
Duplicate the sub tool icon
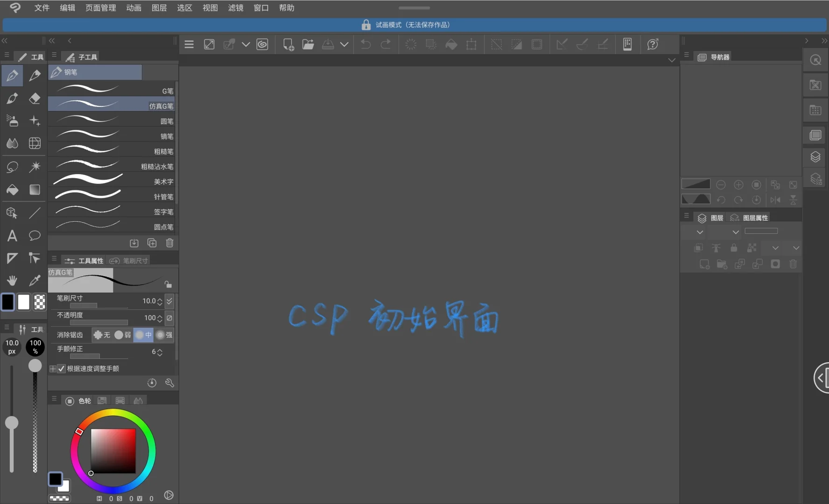click(152, 243)
